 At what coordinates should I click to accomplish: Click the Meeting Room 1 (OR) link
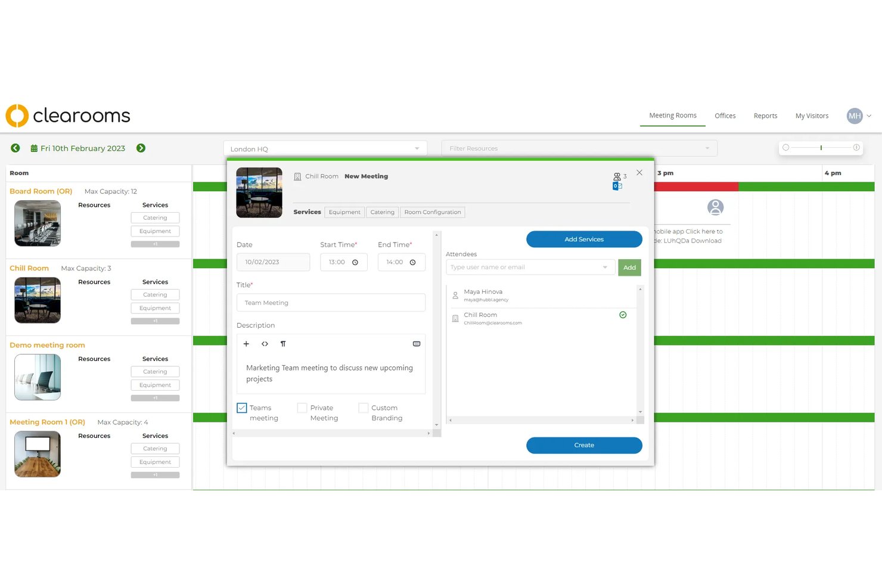47,422
